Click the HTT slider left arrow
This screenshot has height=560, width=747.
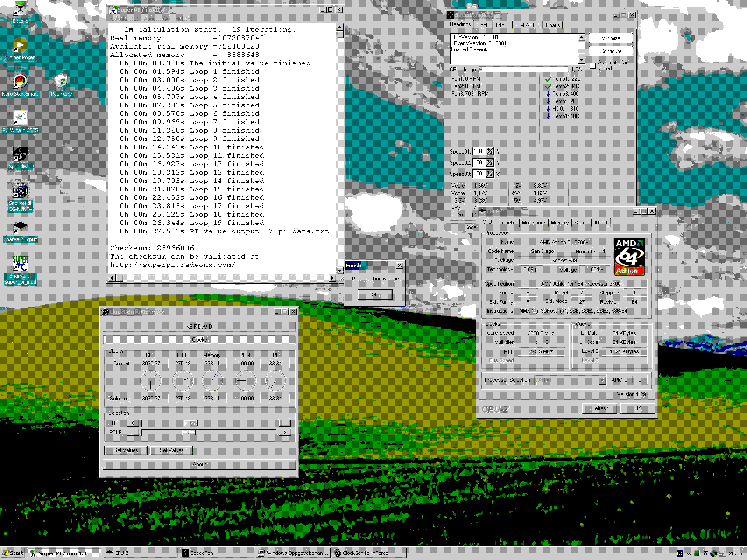point(133,423)
